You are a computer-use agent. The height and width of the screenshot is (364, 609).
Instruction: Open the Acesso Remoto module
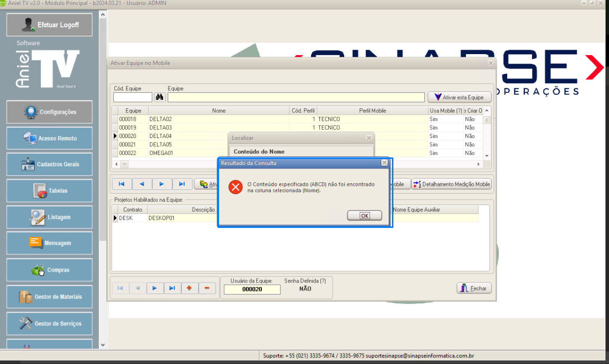(x=49, y=139)
